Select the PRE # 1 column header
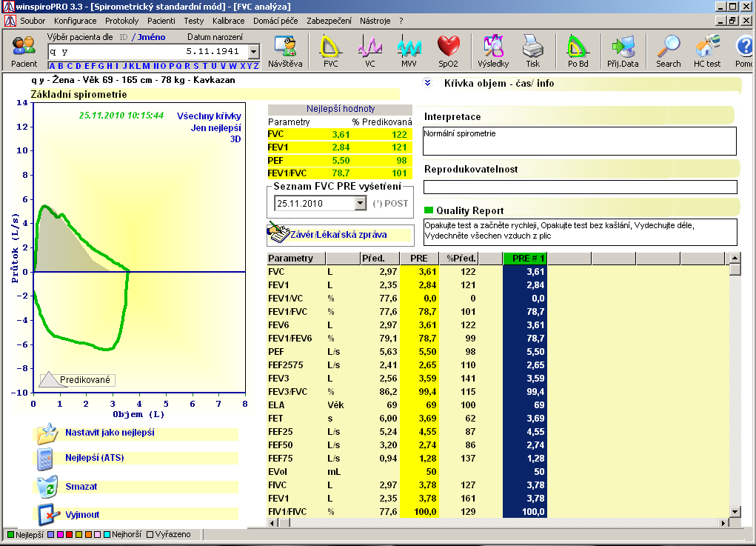Image resolution: width=756 pixels, height=546 pixels. (524, 259)
